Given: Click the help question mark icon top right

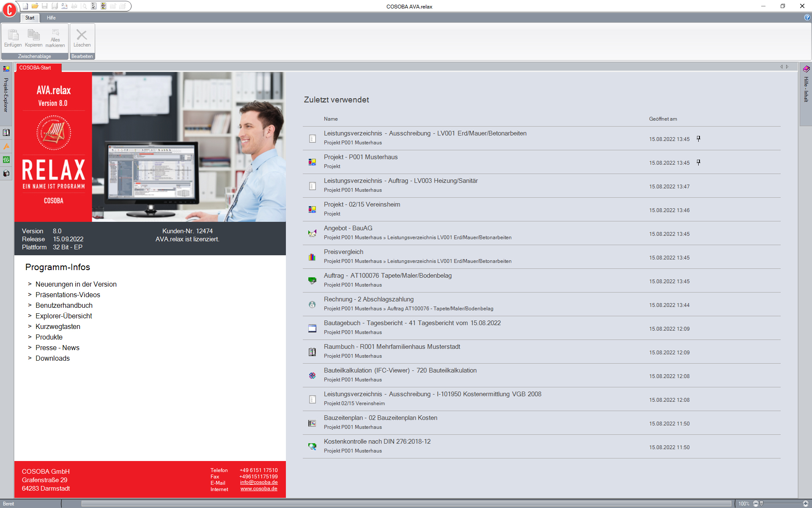Looking at the screenshot, I should click(807, 18).
